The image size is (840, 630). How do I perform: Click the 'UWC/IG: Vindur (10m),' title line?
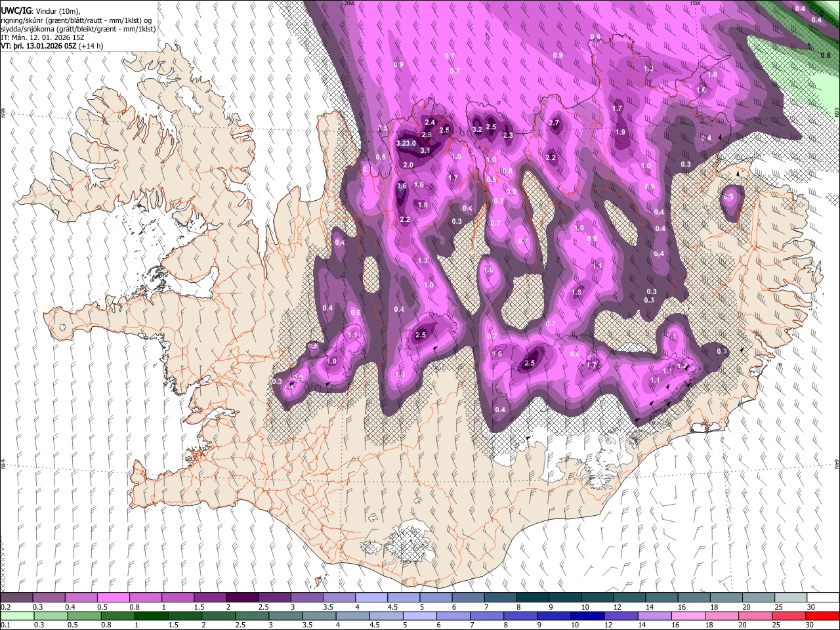pos(41,11)
